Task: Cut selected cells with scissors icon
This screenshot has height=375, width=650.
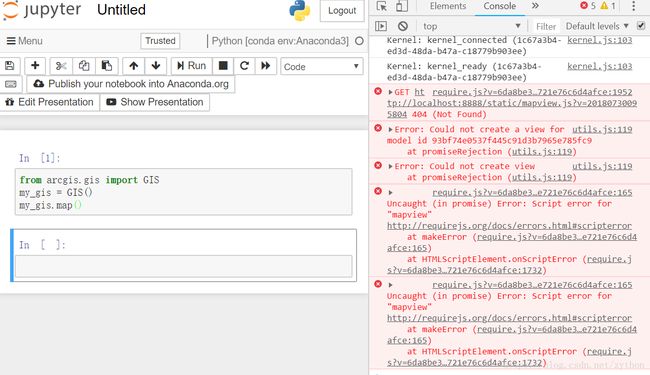Action: tap(61, 66)
